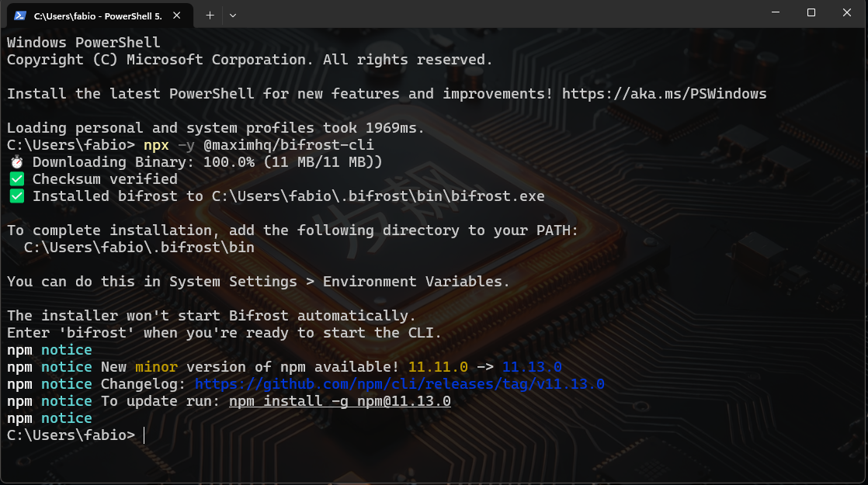Click the .bifrost\bin PATH directory line
Screen dimensions: 868x485
(139, 248)
